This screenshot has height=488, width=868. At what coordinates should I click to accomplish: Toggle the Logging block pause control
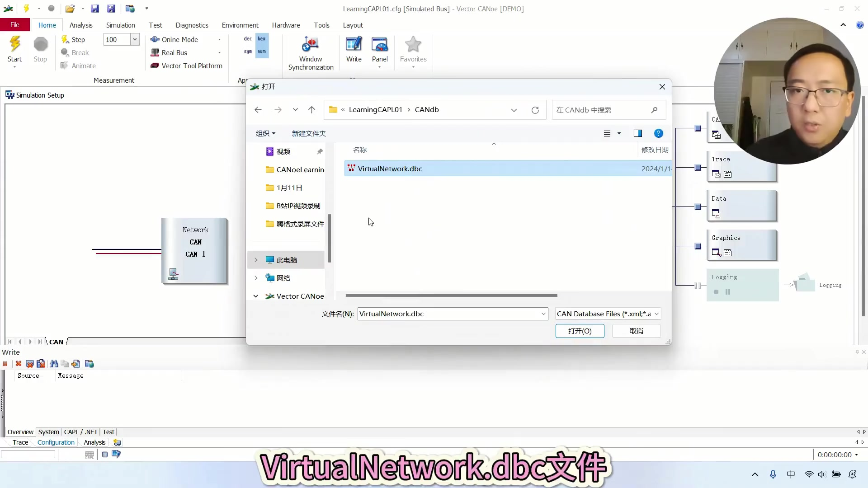[728, 292]
